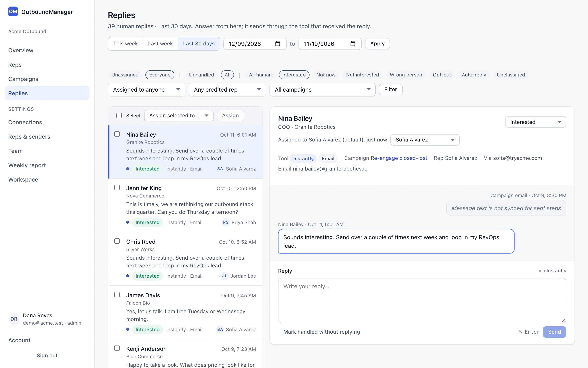This screenshot has height=368, width=588.
Task: Open calendar picker on 11/10/2026 end date
Action: pyautogui.click(x=353, y=44)
